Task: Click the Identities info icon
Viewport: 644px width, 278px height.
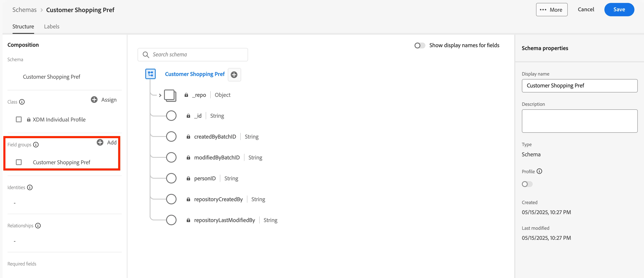Action: pos(30,187)
